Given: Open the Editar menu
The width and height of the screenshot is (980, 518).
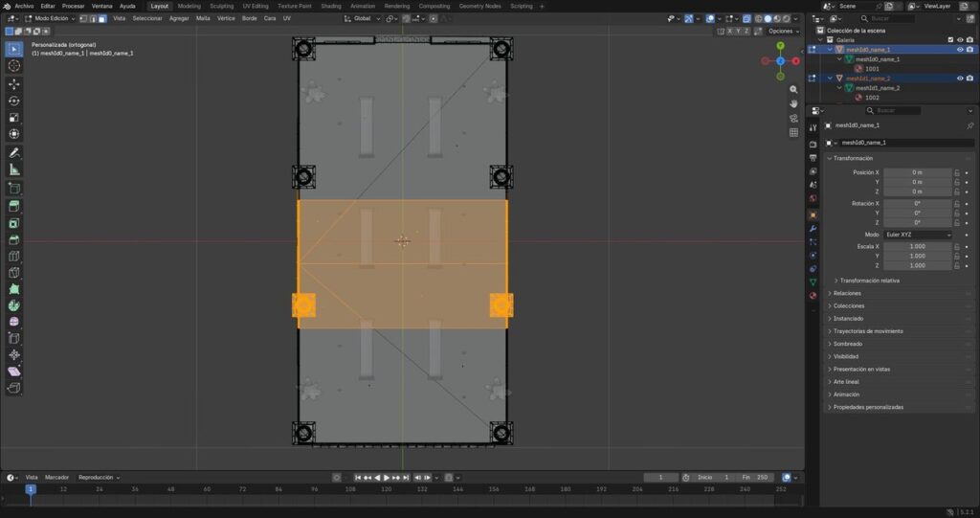Looking at the screenshot, I should [x=48, y=7].
